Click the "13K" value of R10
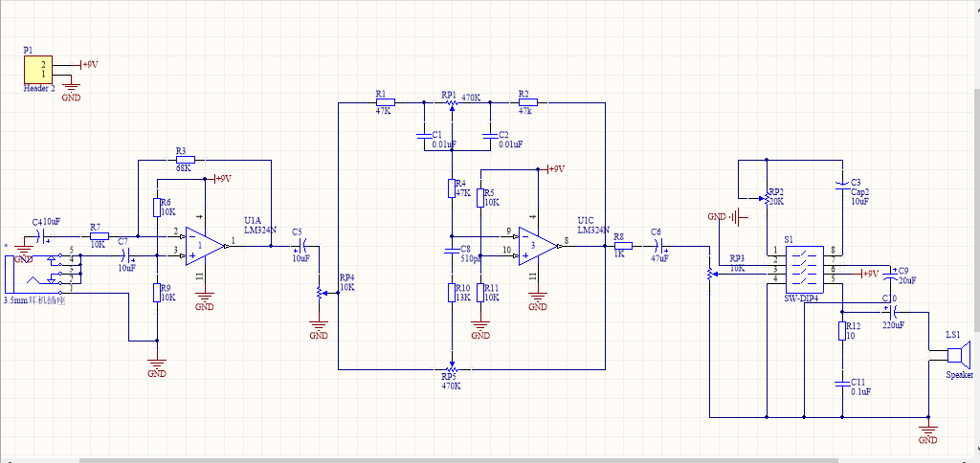The height and width of the screenshot is (463, 980). pyautogui.click(x=463, y=298)
